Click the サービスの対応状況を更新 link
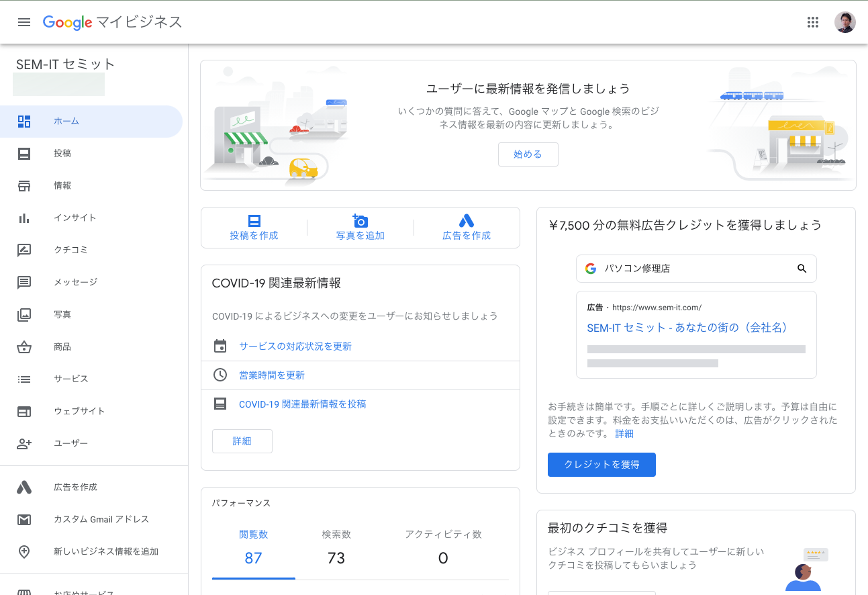Image resolution: width=868 pixels, height=595 pixels. click(x=295, y=347)
